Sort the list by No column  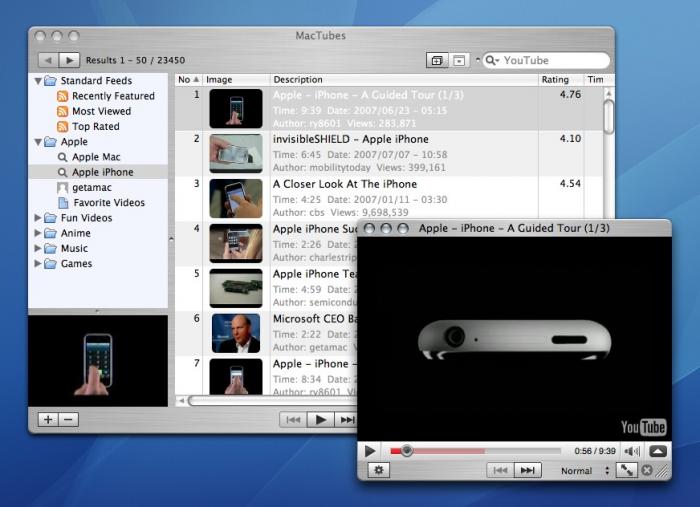[x=188, y=79]
